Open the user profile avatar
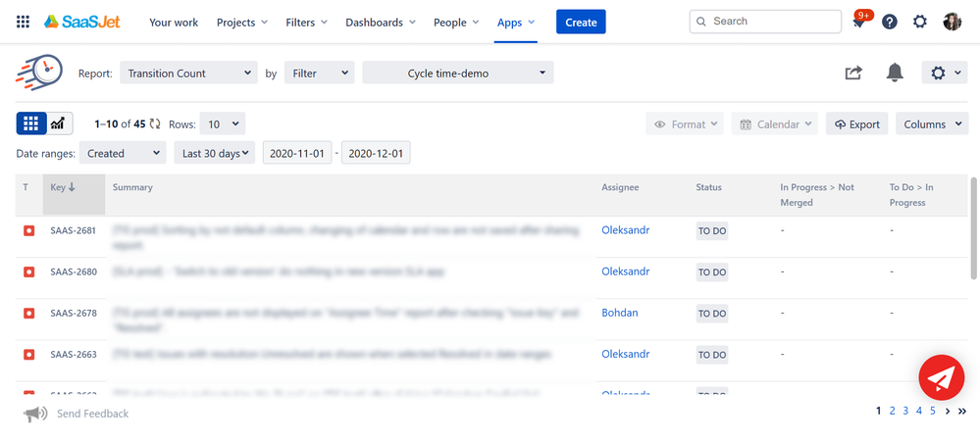Viewport: 980px width, 442px height. click(952, 22)
